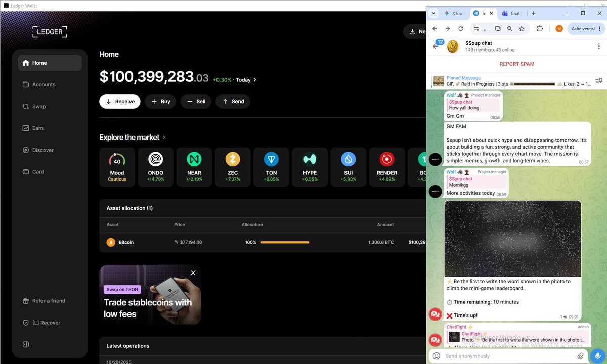This screenshot has width=607, height=364.
Task: Collapse sidebar using bottom panel icon
Action: [x=26, y=344]
